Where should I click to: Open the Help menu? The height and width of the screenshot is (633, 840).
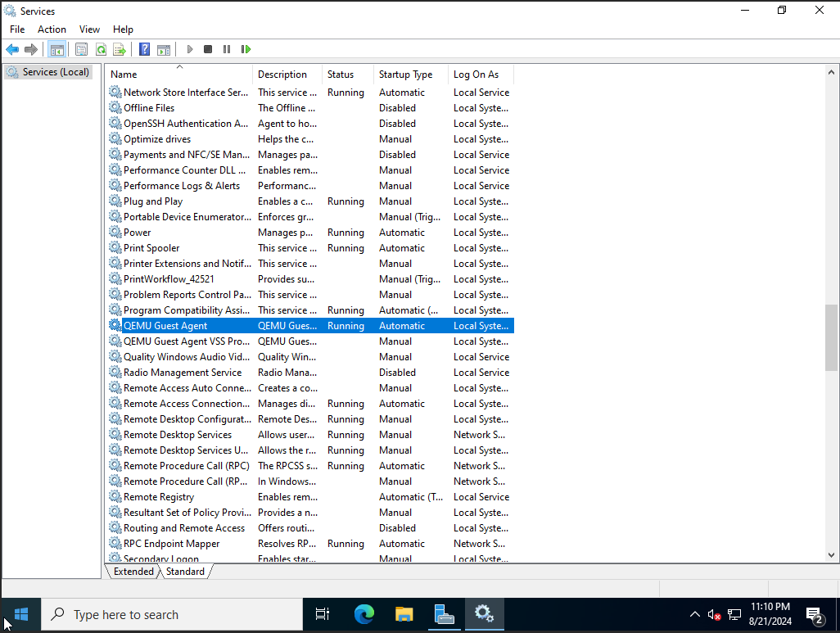coord(123,29)
